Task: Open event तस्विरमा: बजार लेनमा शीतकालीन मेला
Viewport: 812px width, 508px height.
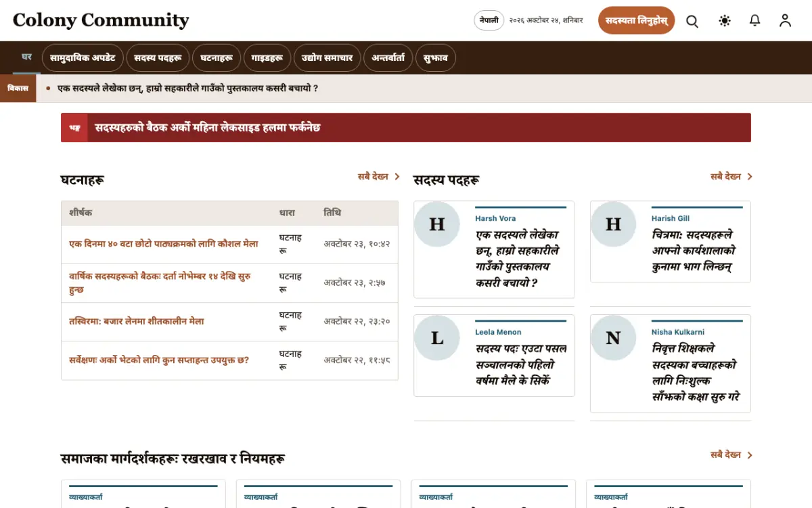Action: point(137,321)
